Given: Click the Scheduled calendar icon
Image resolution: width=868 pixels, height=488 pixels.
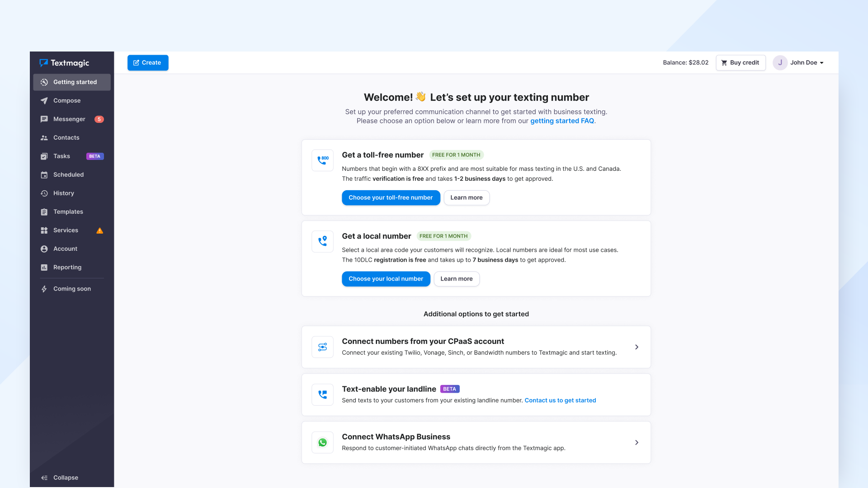Looking at the screenshot, I should 44,175.
